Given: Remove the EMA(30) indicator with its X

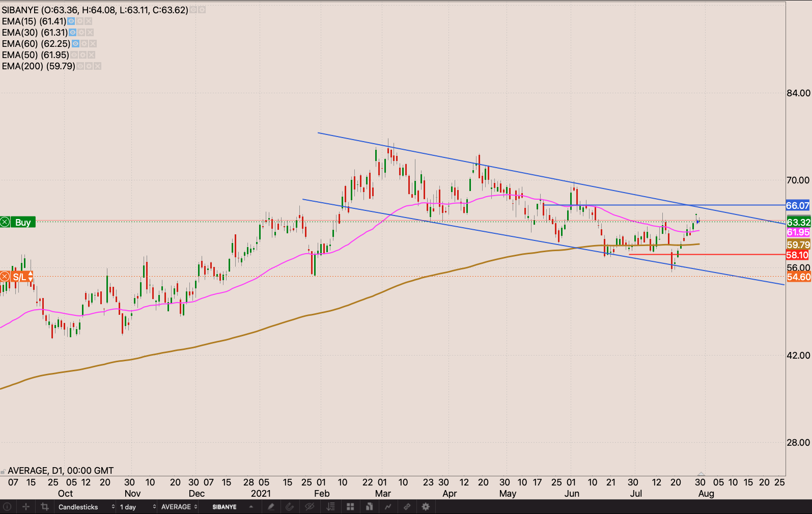Looking at the screenshot, I should [x=90, y=33].
